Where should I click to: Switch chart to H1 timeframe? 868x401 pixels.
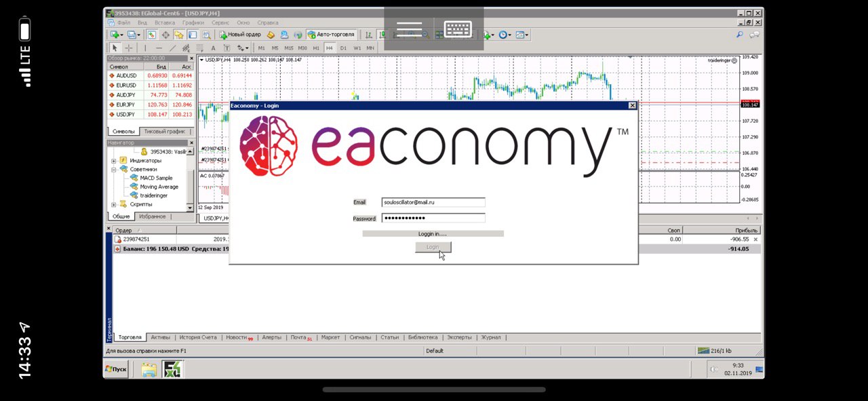point(316,48)
